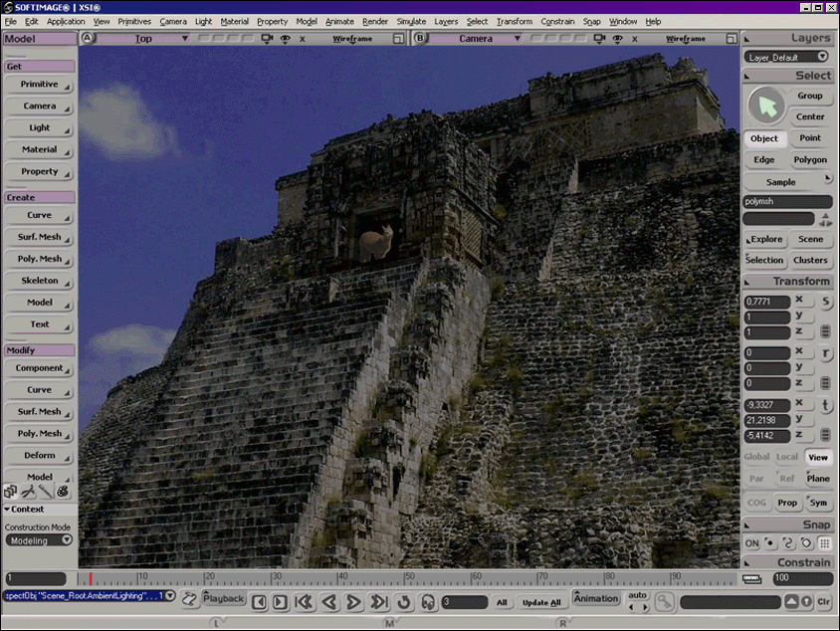Click the audio mute headphones icon near playback
Image resolution: width=840 pixels, height=631 pixels.
[426, 601]
